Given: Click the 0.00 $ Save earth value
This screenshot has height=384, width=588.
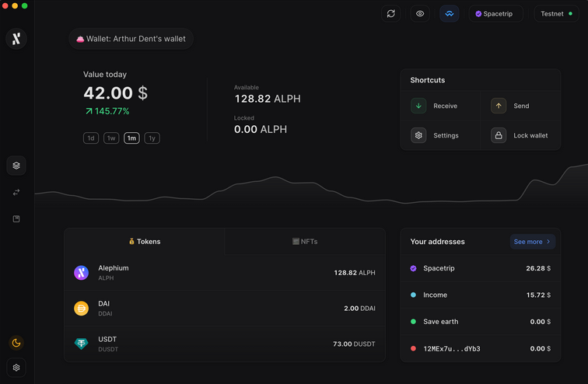Looking at the screenshot, I should [541, 322].
